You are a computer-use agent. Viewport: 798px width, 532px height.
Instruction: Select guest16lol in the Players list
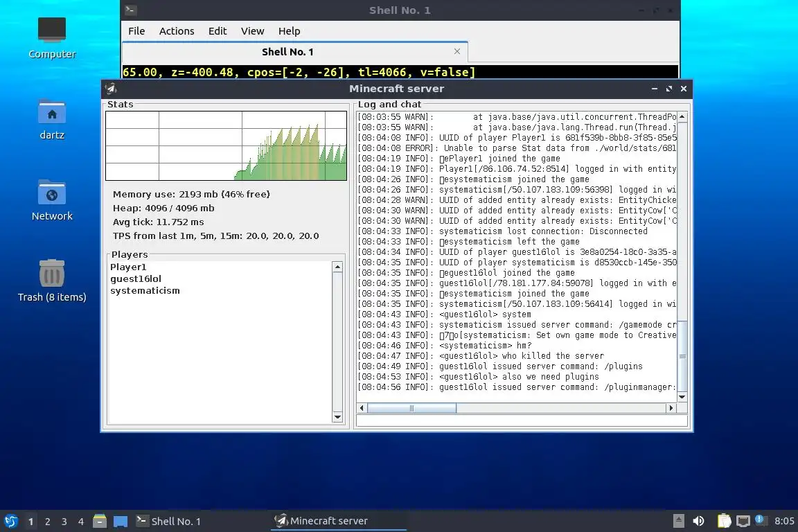(x=136, y=279)
